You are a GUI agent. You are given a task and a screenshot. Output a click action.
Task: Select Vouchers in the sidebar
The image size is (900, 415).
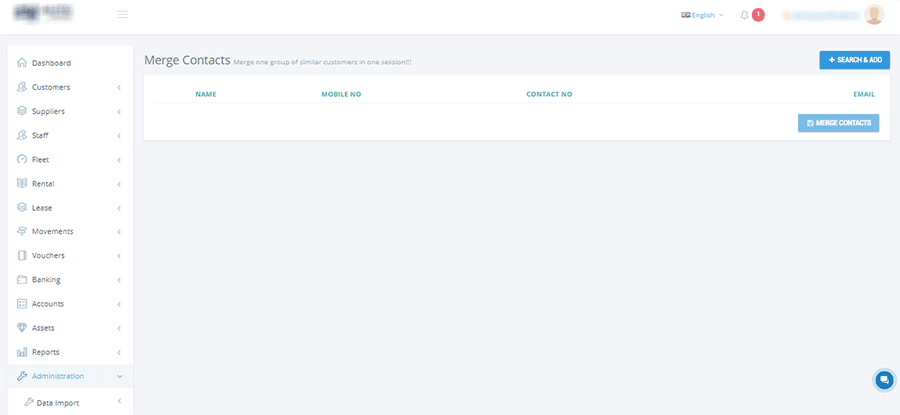pos(48,255)
